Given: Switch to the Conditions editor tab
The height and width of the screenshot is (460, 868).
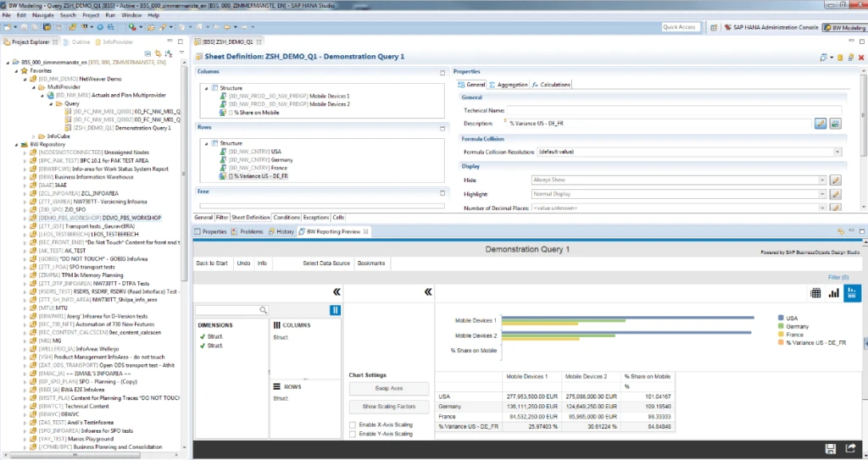Looking at the screenshot, I should tap(287, 218).
